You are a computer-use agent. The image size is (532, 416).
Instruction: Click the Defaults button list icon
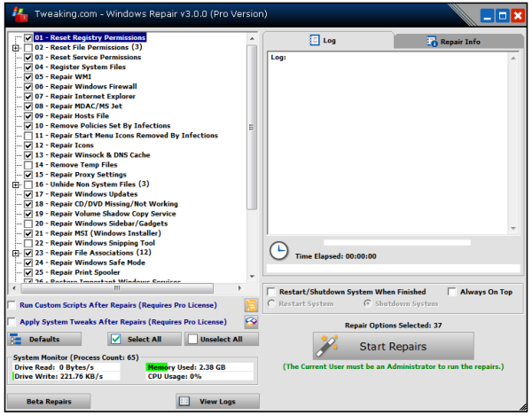16,339
